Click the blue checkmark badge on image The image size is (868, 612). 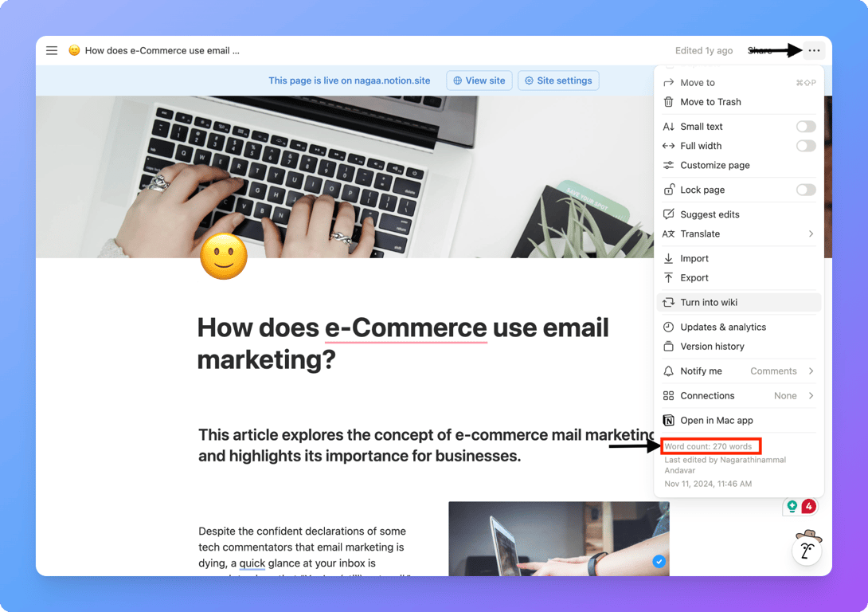coord(659,562)
